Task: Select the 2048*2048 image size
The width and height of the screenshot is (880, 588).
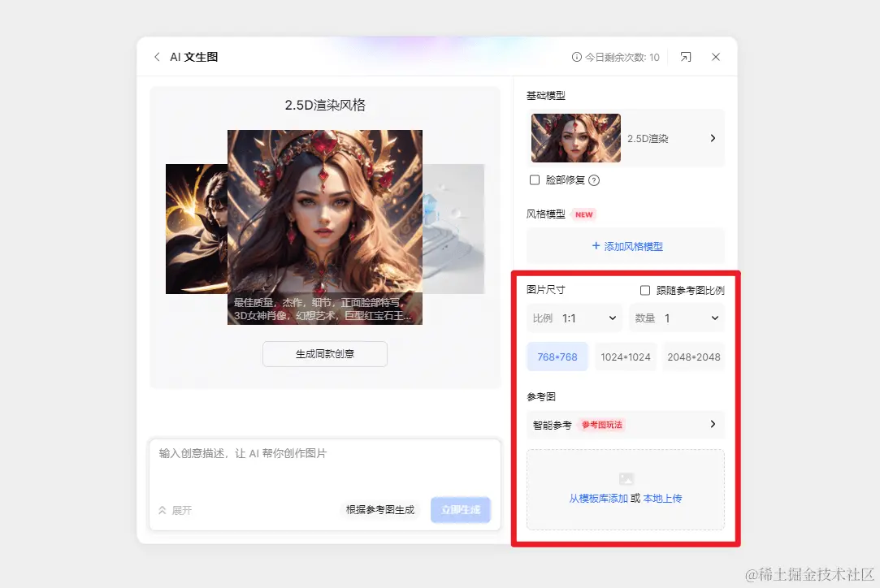Action: coord(693,357)
